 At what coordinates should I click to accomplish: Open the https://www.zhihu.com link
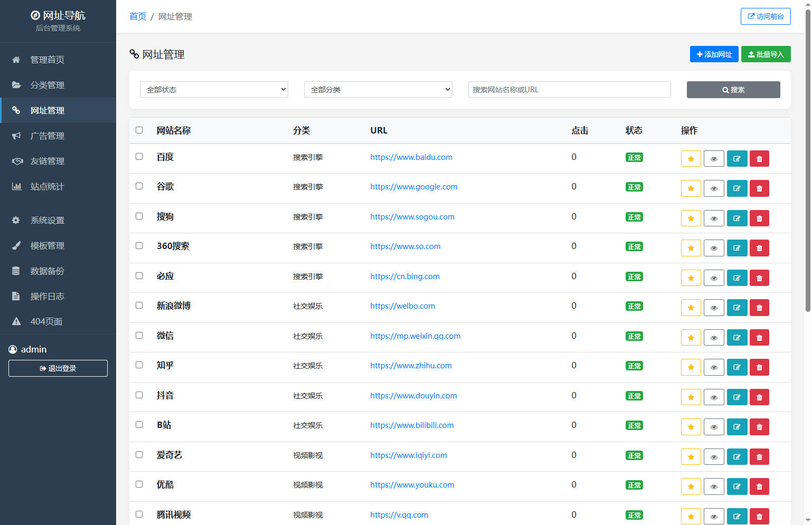pyautogui.click(x=411, y=366)
